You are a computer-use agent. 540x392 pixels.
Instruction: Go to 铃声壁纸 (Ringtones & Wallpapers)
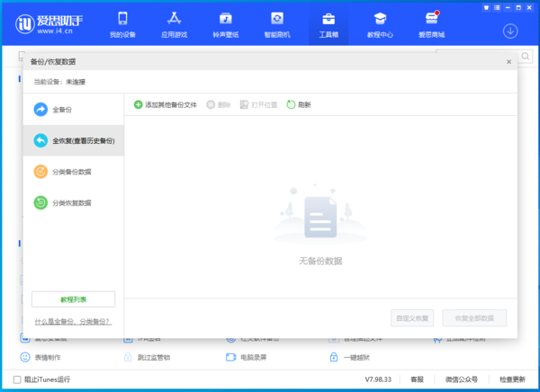[225, 25]
